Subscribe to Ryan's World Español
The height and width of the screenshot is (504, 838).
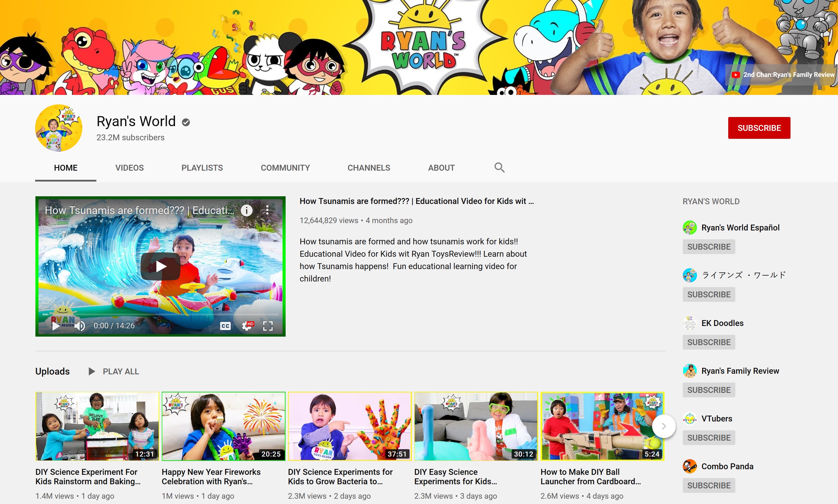click(708, 247)
